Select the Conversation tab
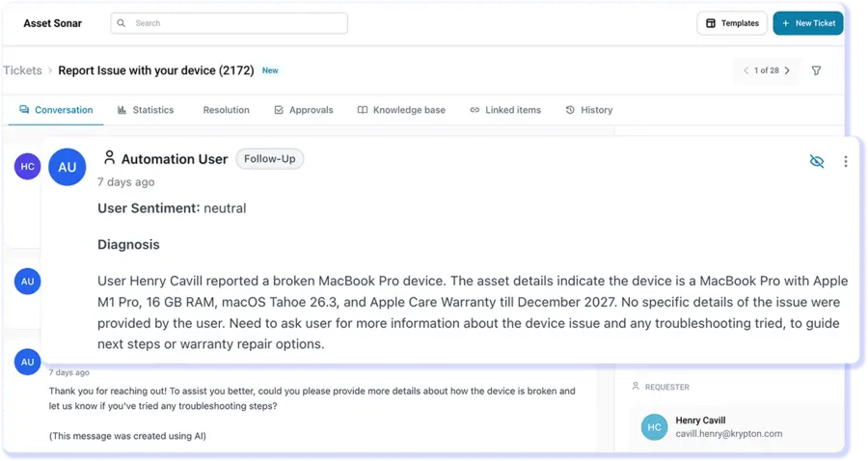 click(56, 110)
